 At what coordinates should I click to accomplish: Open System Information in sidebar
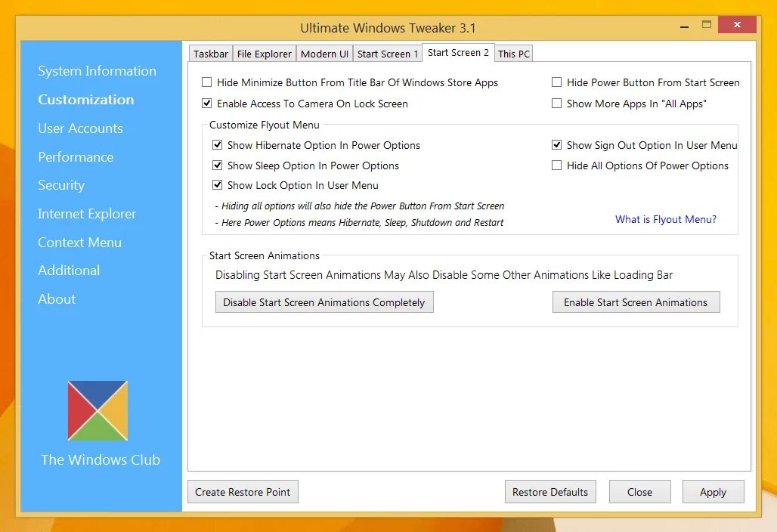click(x=97, y=71)
